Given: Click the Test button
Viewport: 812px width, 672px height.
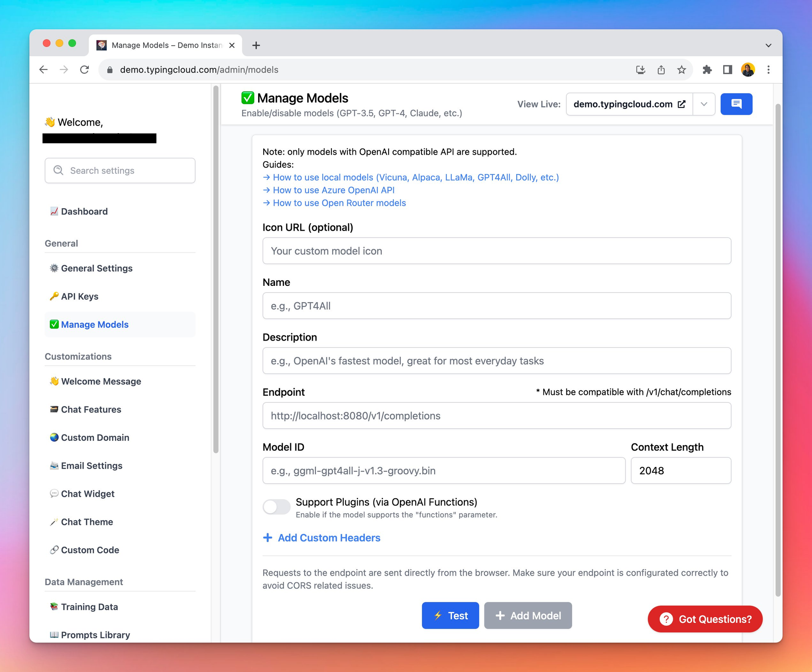Looking at the screenshot, I should click(450, 616).
